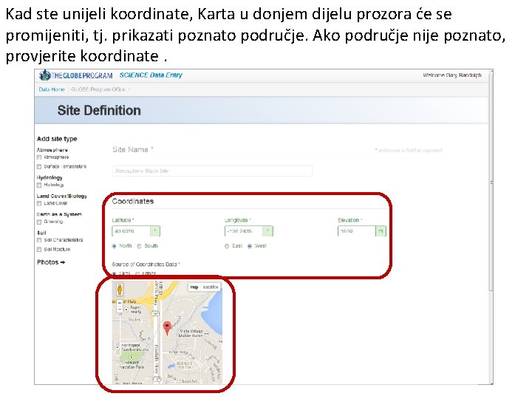Drop the Street View pegman icon
The width and height of the screenshot is (532, 399).
click(120, 290)
